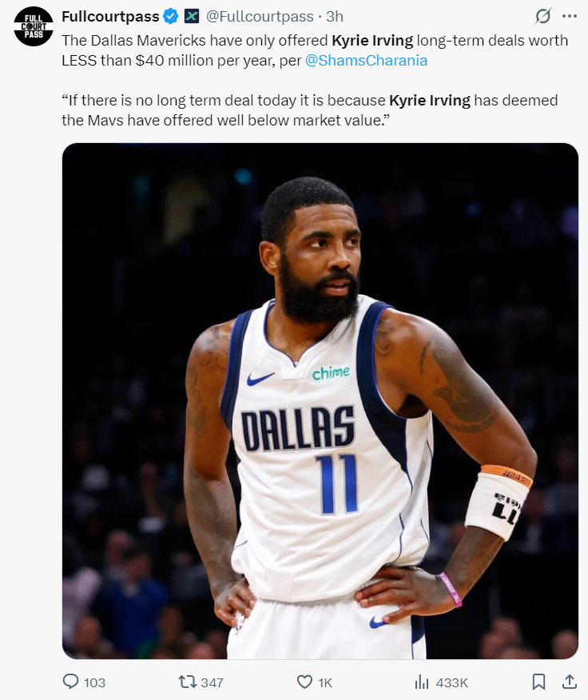Open the @ShamsCharania mention link
The width and height of the screenshot is (588, 700).
point(366,60)
